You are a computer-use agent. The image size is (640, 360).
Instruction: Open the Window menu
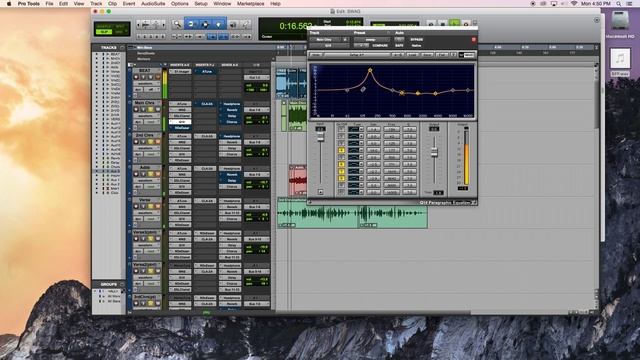[x=222, y=4]
